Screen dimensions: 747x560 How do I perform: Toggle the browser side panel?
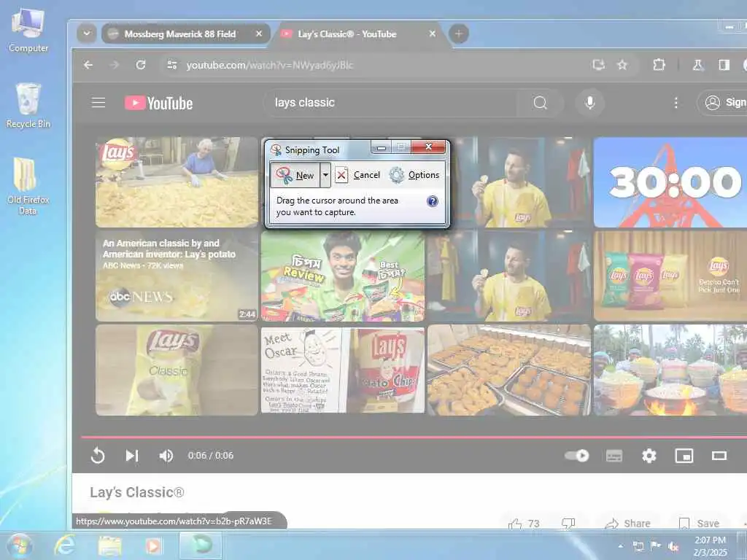[724, 65]
